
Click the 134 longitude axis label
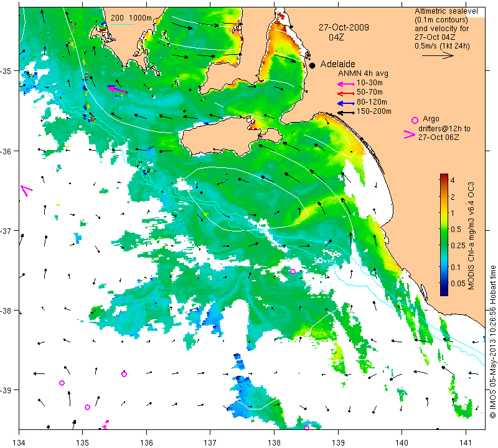point(19,442)
